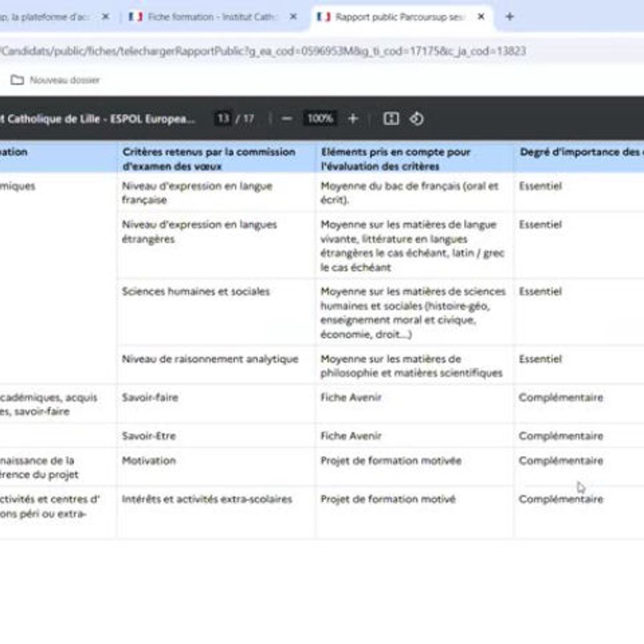Close the Rapport public Parcoursup tab

481,17
